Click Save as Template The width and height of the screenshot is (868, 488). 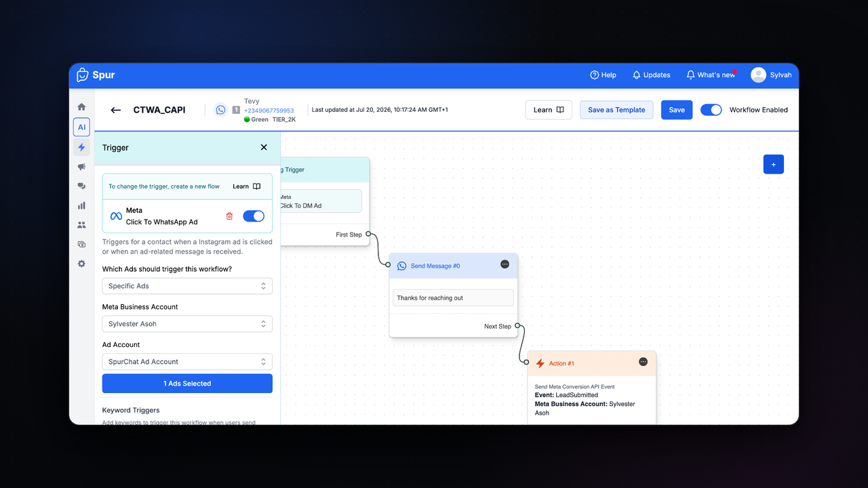click(x=616, y=110)
